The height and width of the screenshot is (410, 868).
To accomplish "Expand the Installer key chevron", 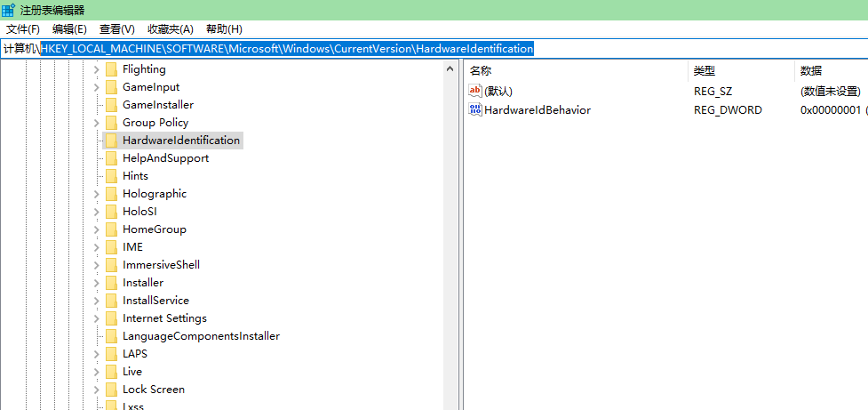I will click(x=96, y=283).
